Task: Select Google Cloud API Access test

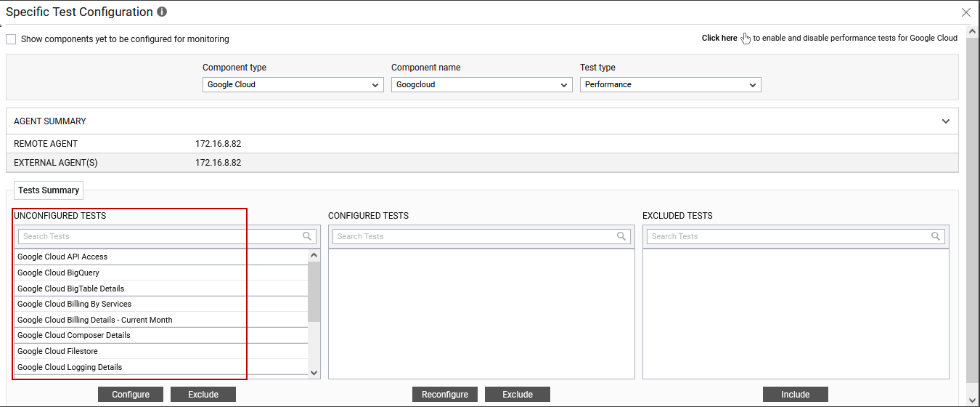Action: pyautogui.click(x=161, y=257)
